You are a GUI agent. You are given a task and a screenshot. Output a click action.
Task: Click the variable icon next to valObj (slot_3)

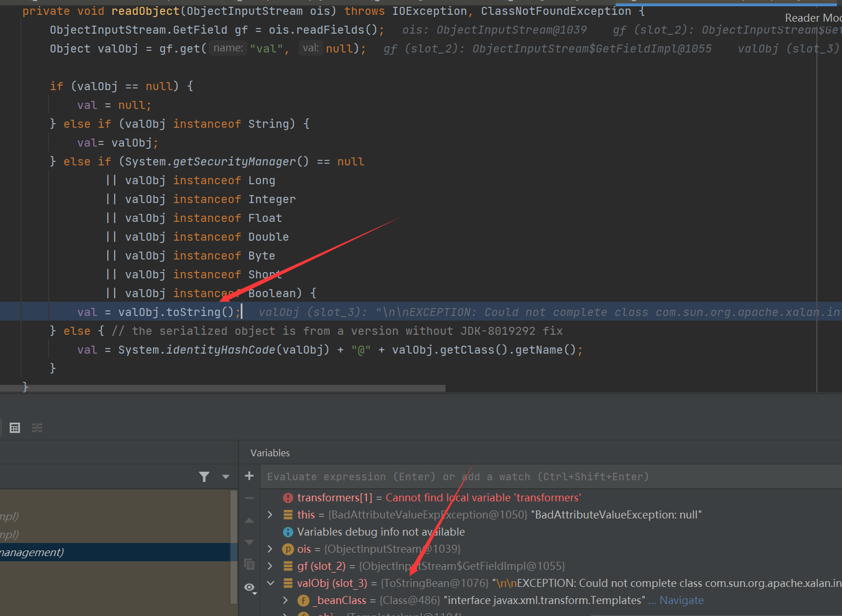pos(288,583)
